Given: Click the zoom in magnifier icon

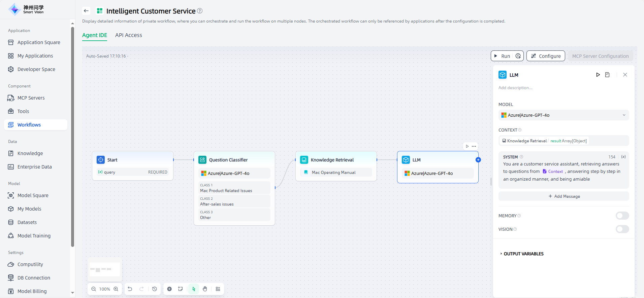Looking at the screenshot, I should coord(116,289).
